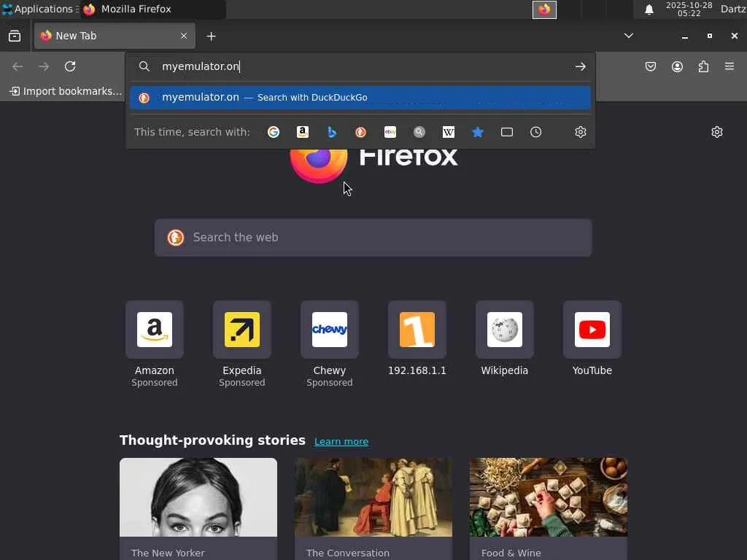Image resolution: width=747 pixels, height=560 pixels.
Task: Click the Search the web field
Action: click(373, 238)
